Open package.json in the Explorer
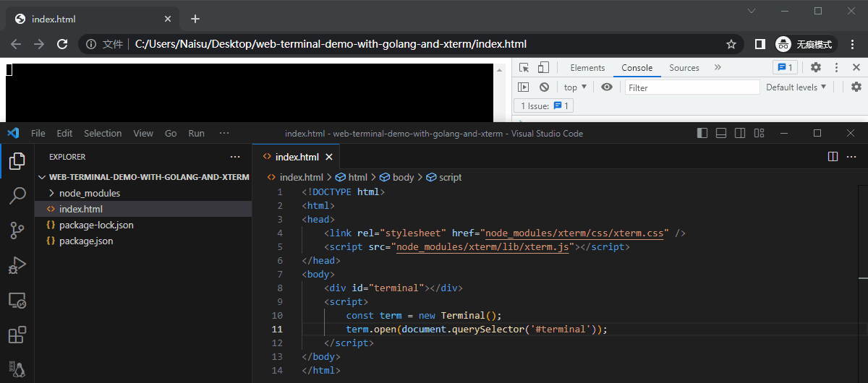868x383 pixels. click(x=142, y=241)
